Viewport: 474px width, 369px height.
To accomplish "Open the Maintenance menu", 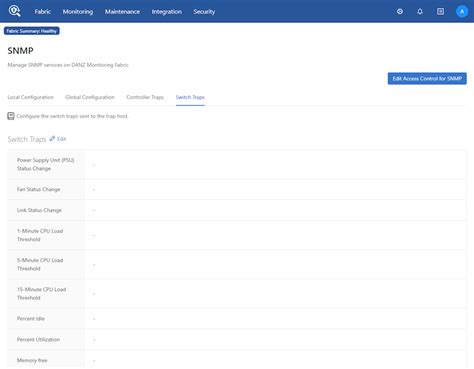I will tap(122, 12).
